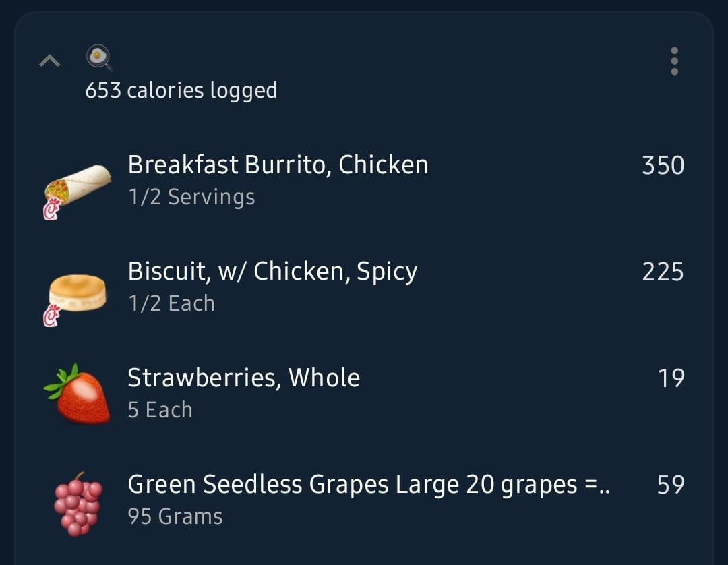The width and height of the screenshot is (728, 565).
Task: Open Strawberries, Whole entry
Action: [364, 394]
